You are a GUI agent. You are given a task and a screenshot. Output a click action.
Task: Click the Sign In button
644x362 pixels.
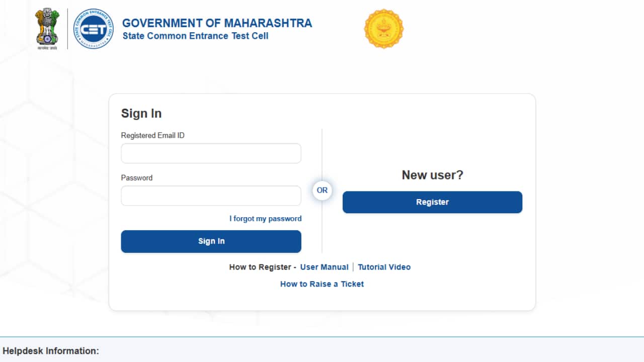click(211, 241)
